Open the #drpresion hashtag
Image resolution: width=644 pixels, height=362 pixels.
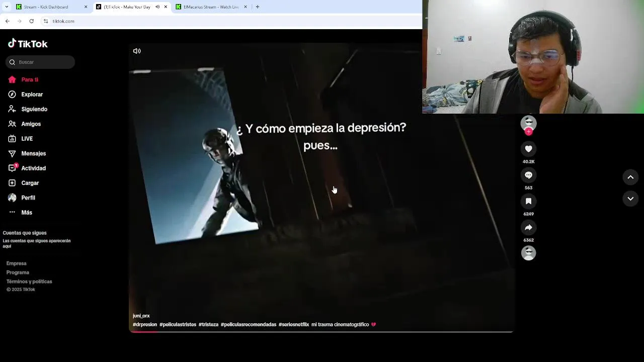[x=145, y=325]
